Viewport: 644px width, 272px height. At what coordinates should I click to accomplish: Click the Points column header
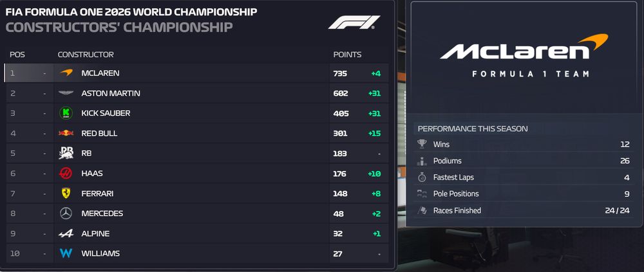pos(347,55)
